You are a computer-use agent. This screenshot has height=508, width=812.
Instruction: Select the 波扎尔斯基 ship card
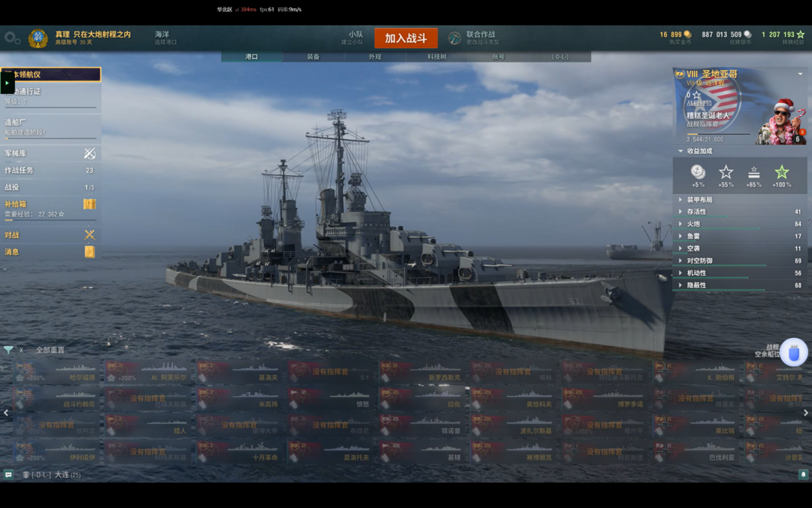[513, 425]
